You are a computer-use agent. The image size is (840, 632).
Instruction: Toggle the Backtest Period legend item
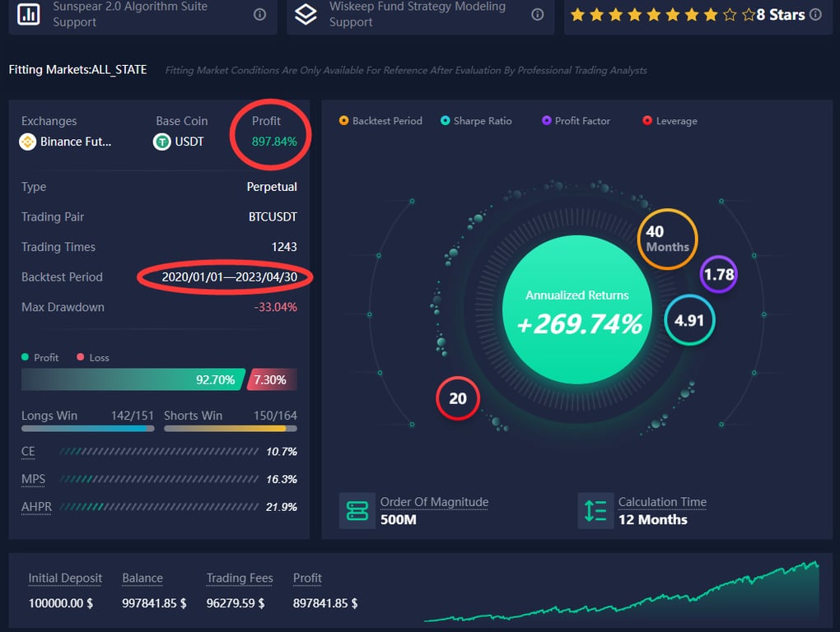tap(381, 121)
